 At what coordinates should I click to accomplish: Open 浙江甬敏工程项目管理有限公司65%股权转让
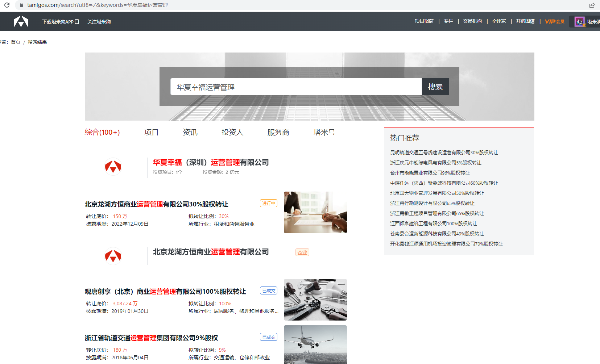coord(437,213)
